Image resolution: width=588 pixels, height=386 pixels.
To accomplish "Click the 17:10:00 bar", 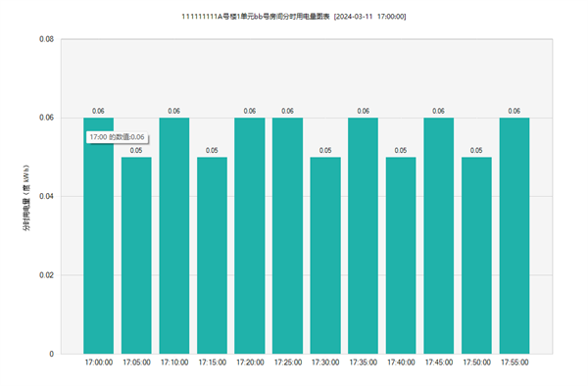I will (x=174, y=236).
